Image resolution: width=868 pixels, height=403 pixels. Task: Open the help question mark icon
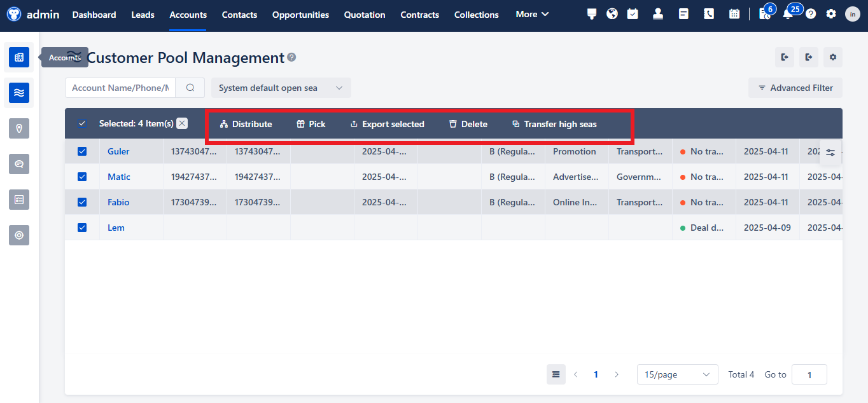click(810, 14)
